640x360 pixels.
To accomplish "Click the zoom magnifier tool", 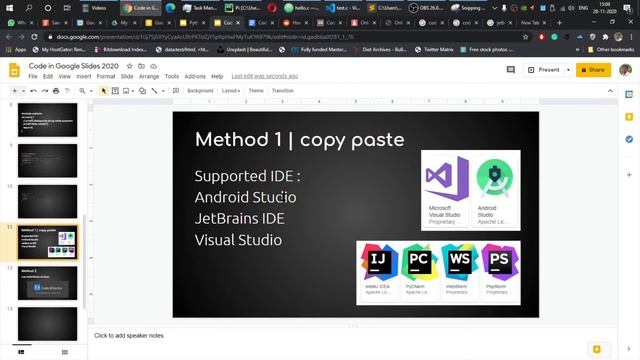I will pos(82,91).
